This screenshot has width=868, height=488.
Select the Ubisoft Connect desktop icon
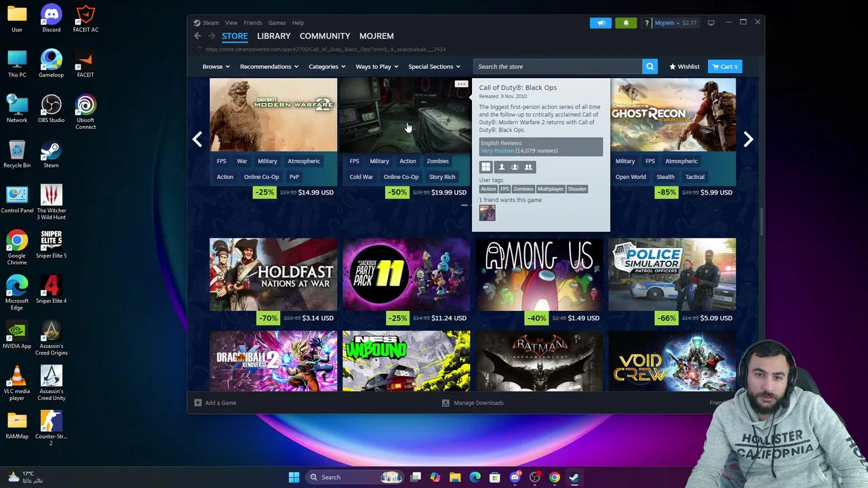85,113
